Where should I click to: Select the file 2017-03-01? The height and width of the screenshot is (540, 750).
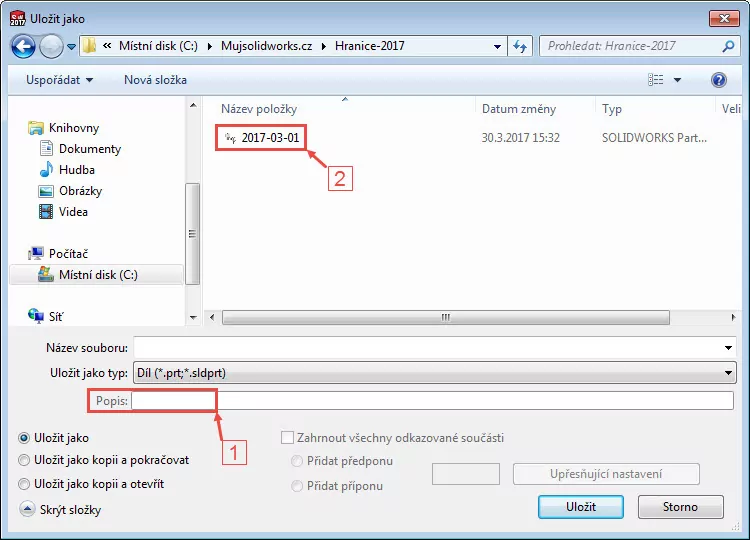tap(270, 138)
